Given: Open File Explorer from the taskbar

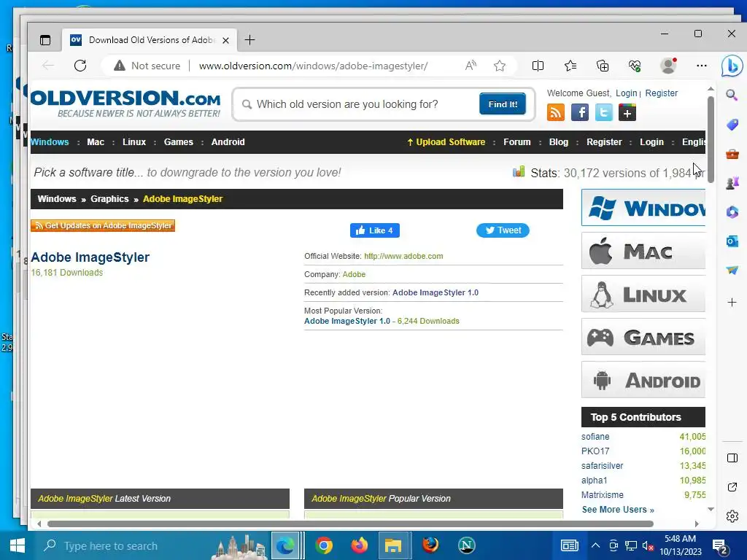Looking at the screenshot, I should [x=393, y=545].
